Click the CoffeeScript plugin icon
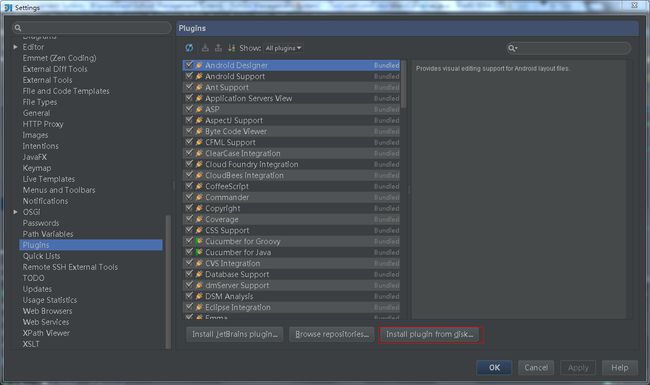The height and width of the screenshot is (385, 650). click(199, 186)
